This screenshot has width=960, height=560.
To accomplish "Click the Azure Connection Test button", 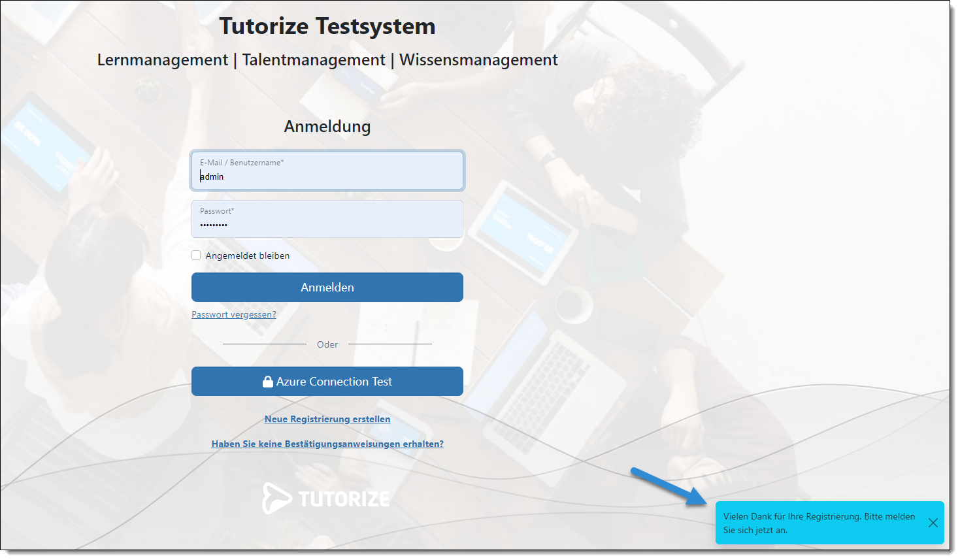I will coord(327,381).
